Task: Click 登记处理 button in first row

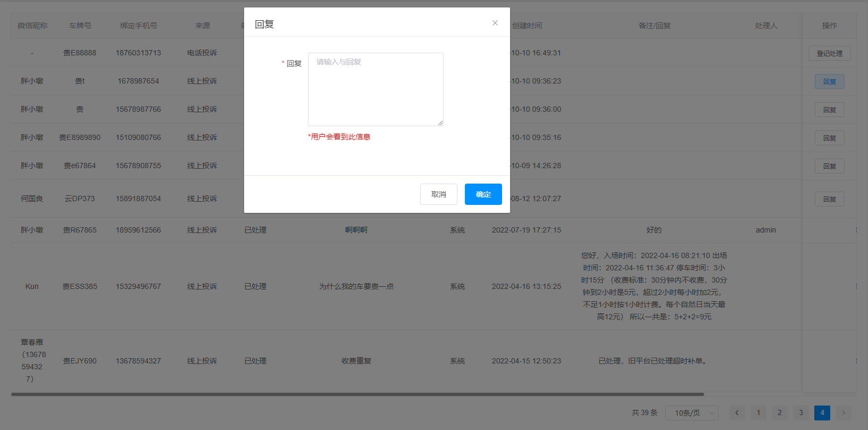Action: coord(829,53)
